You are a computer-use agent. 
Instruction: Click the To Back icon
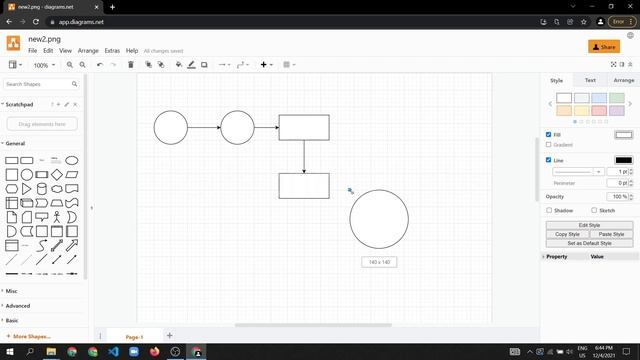point(161,65)
